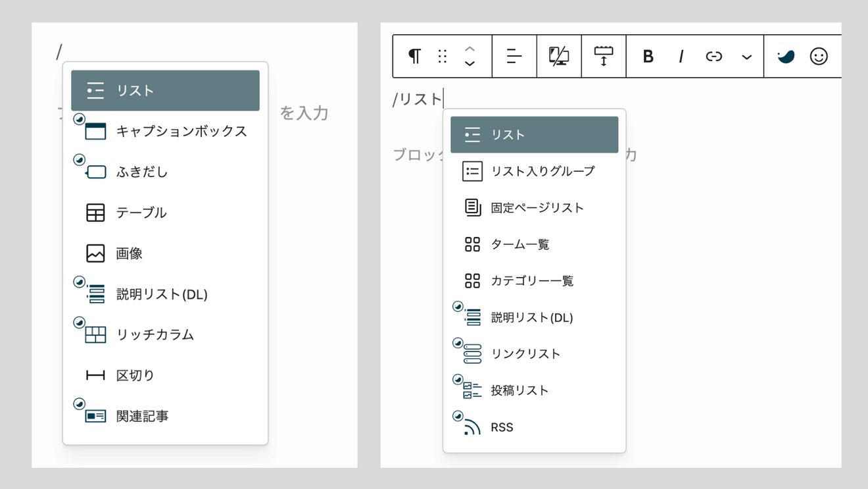Click the related article card icon
The height and width of the screenshot is (489, 868).
[95, 416]
